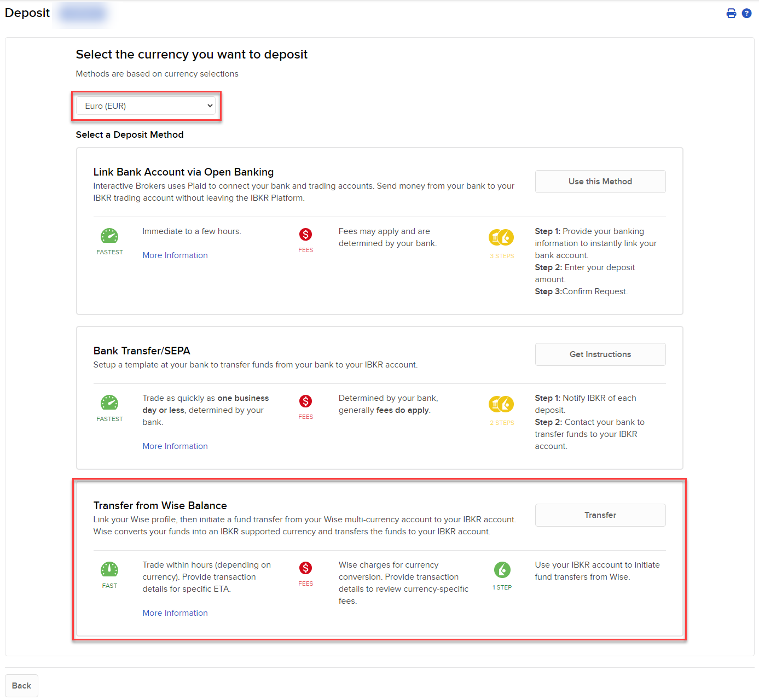759x700 pixels.
Task: Click the 1 STEP icon for Wise transfers
Action: (501, 570)
